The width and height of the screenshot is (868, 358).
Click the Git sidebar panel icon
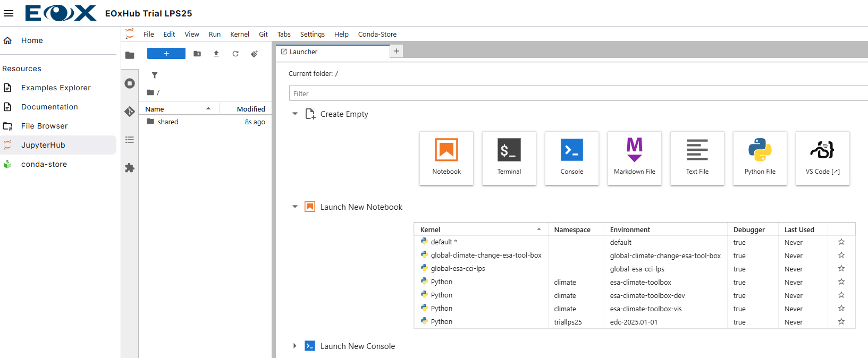pyautogui.click(x=130, y=112)
